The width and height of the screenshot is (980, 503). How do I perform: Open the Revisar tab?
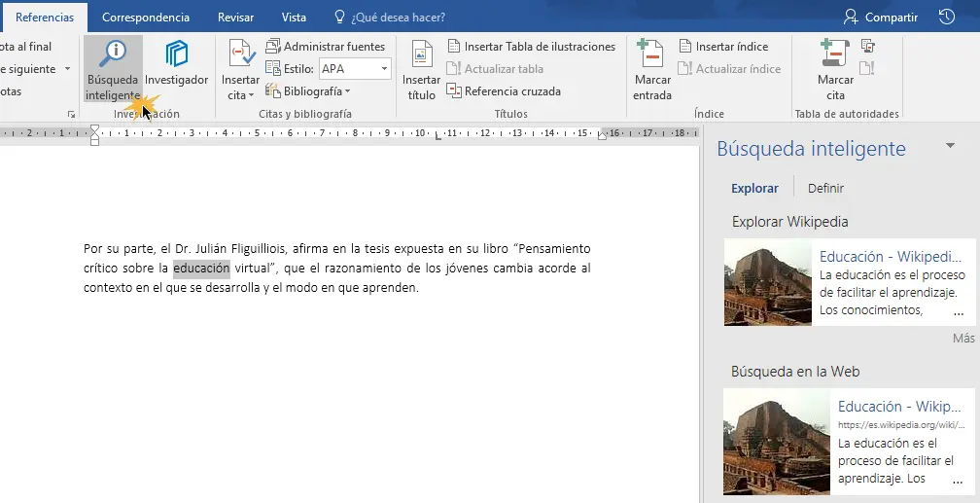pos(235,18)
